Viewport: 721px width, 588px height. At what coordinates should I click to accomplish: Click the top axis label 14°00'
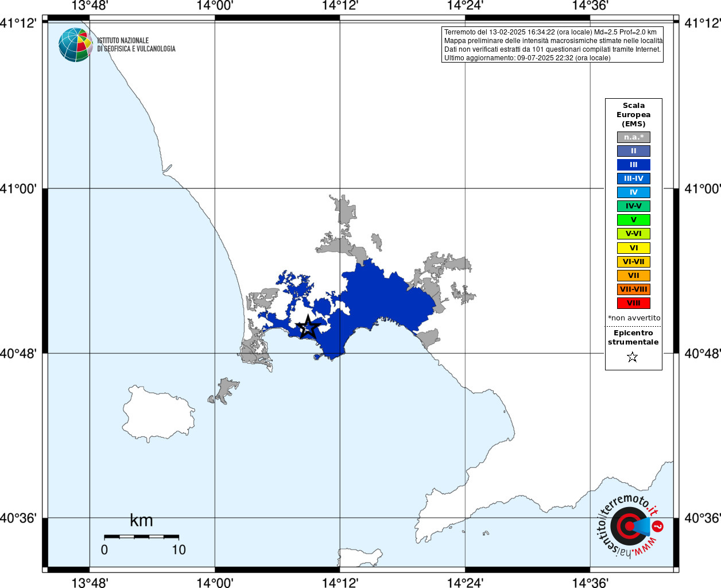pos(215,6)
